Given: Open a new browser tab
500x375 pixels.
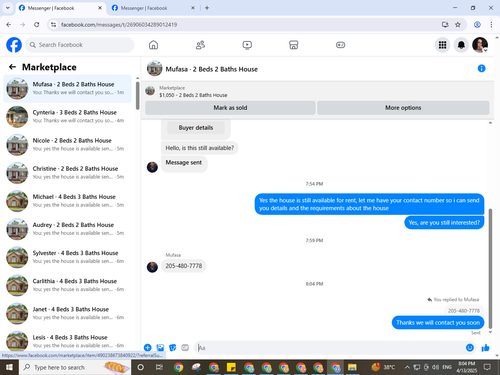Looking at the screenshot, I should [x=207, y=8].
